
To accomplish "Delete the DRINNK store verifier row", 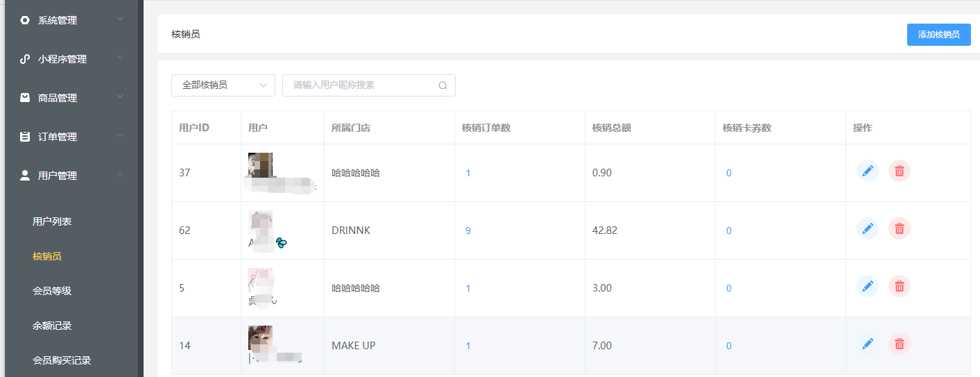I will tap(899, 228).
